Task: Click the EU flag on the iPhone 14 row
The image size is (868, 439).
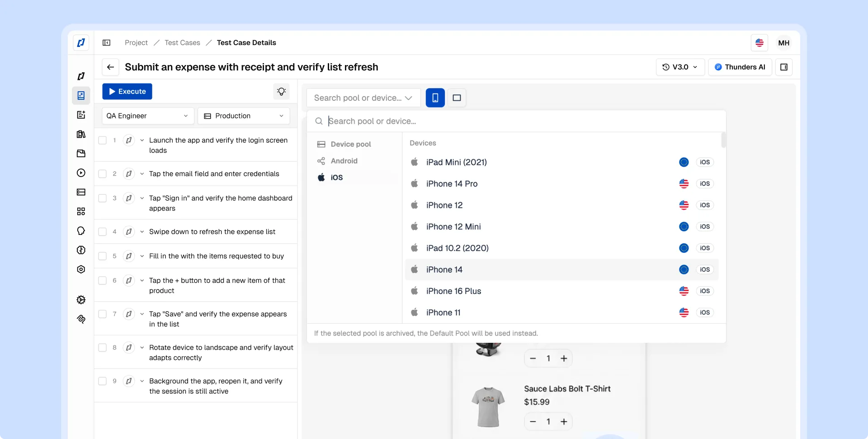Action: (x=684, y=270)
